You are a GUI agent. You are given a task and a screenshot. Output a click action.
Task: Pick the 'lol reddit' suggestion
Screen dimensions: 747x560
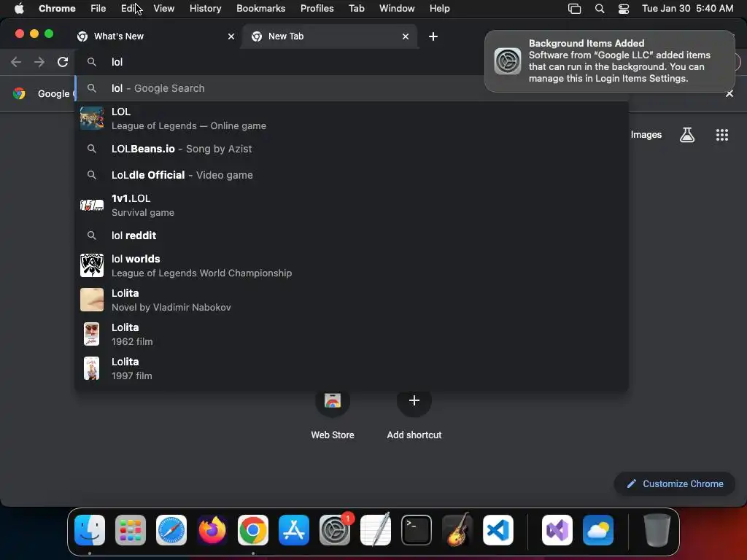[352, 236]
